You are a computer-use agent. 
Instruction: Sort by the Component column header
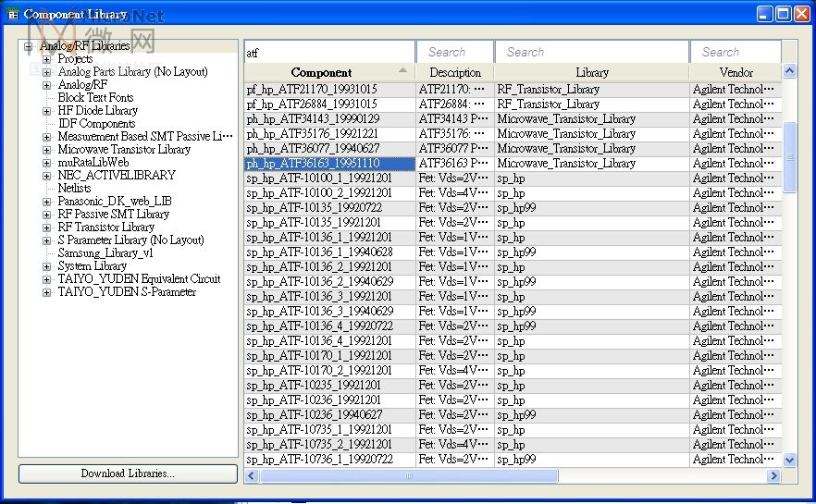click(329, 73)
